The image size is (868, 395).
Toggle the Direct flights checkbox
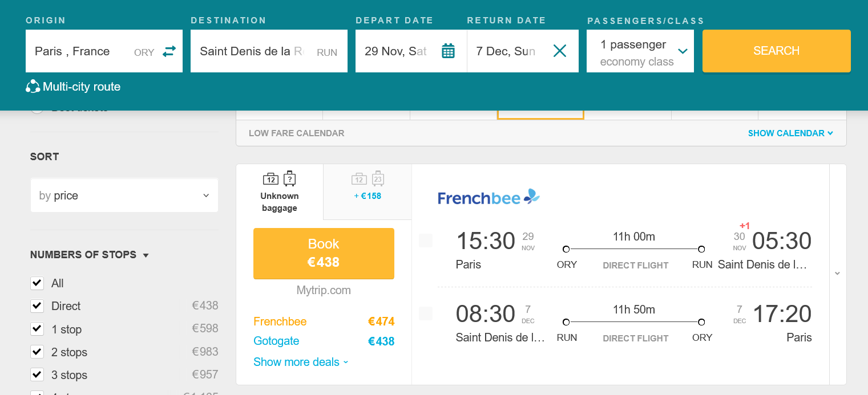[37, 306]
